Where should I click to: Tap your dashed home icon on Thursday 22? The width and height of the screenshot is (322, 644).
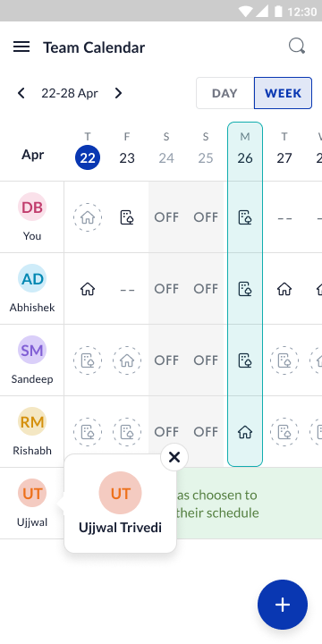pyautogui.click(x=88, y=217)
